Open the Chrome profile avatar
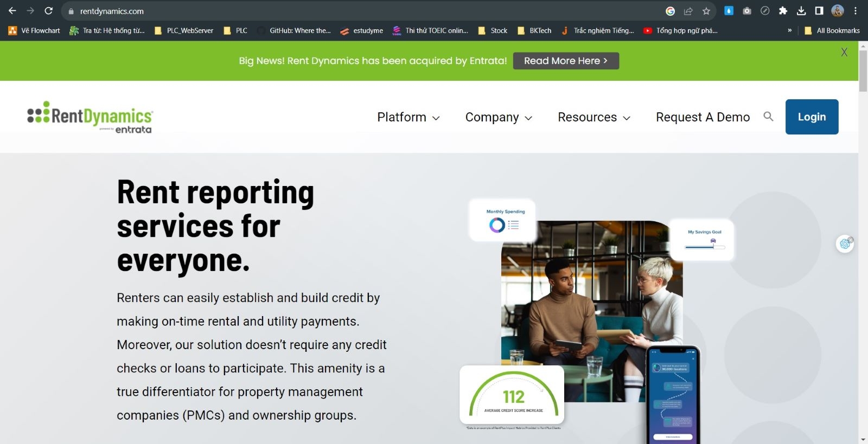This screenshot has width=868, height=444. (838, 11)
